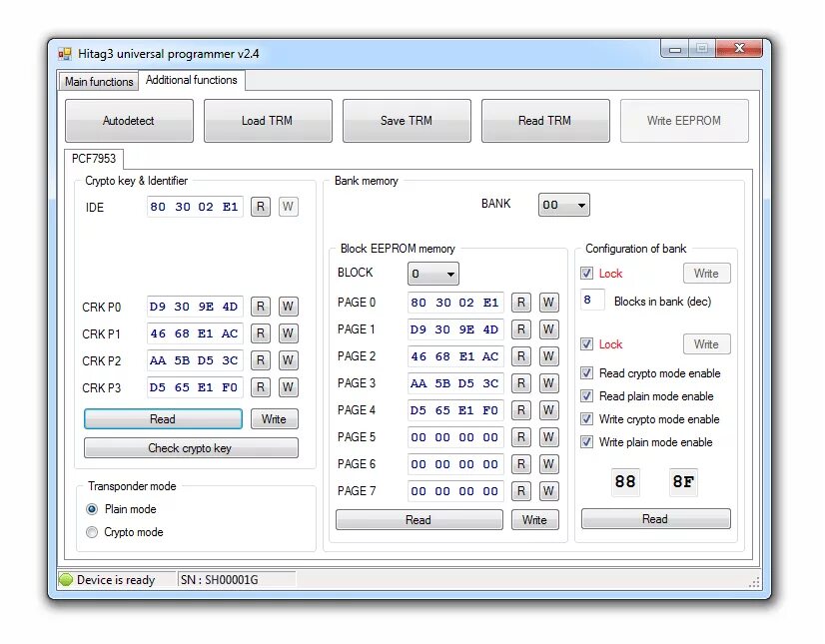This screenshot has height=644, width=825.
Task: Click the green Device is ready indicator
Action: [66, 580]
